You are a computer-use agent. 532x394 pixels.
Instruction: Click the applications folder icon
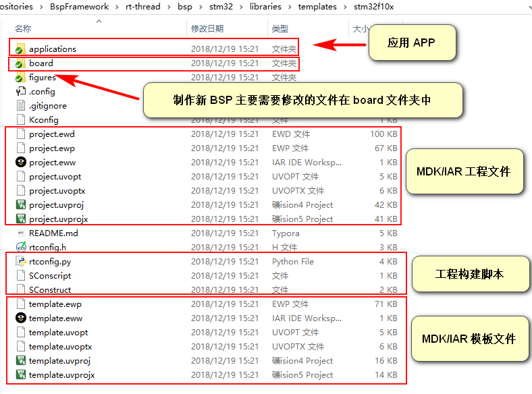tap(20, 49)
